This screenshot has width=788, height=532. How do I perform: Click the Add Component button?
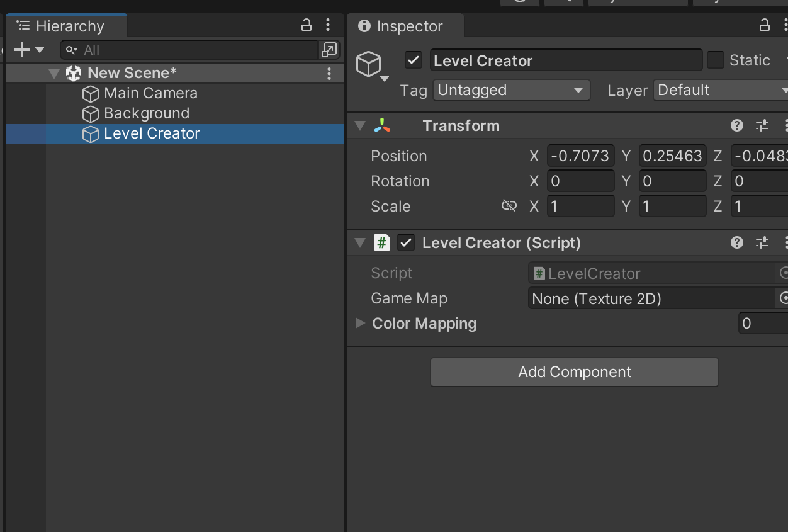click(x=574, y=372)
